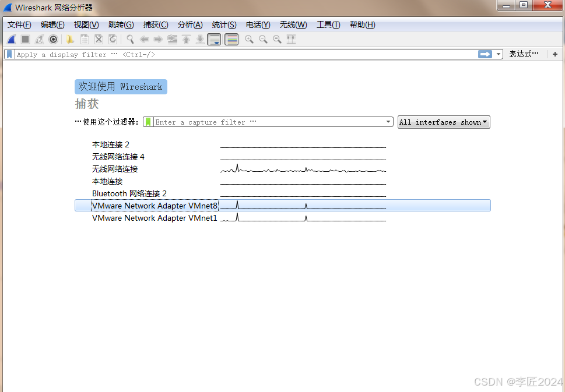Viewport: 565px width, 392px height.
Task: Go to next packet with right arrow
Action: tap(158, 39)
